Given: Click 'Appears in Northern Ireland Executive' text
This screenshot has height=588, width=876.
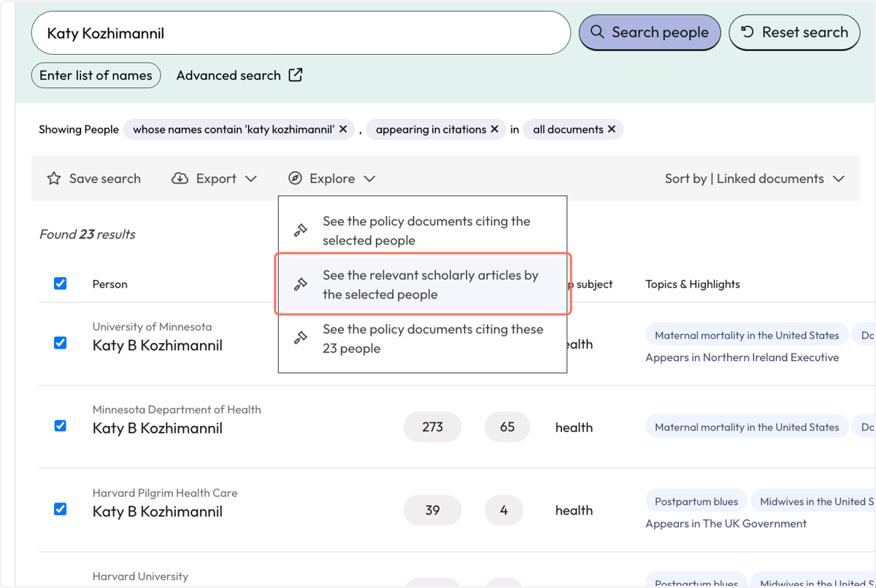Looking at the screenshot, I should point(742,357).
